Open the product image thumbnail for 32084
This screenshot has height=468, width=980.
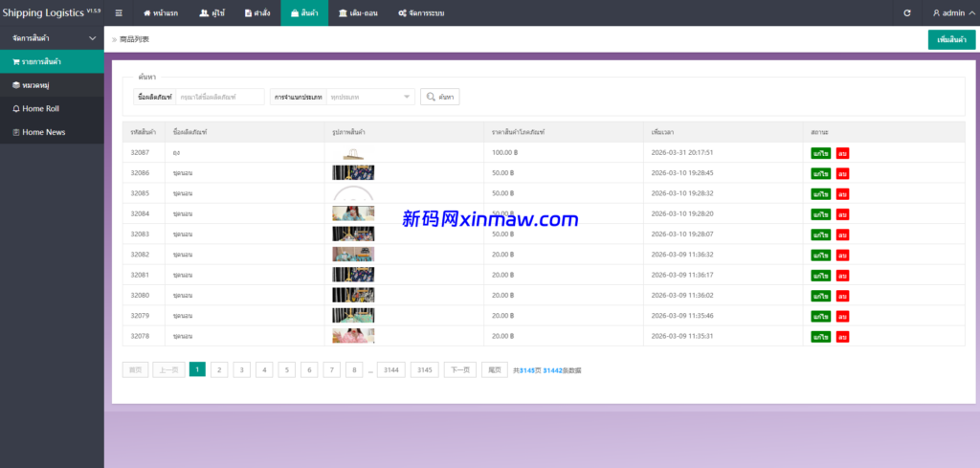click(353, 213)
